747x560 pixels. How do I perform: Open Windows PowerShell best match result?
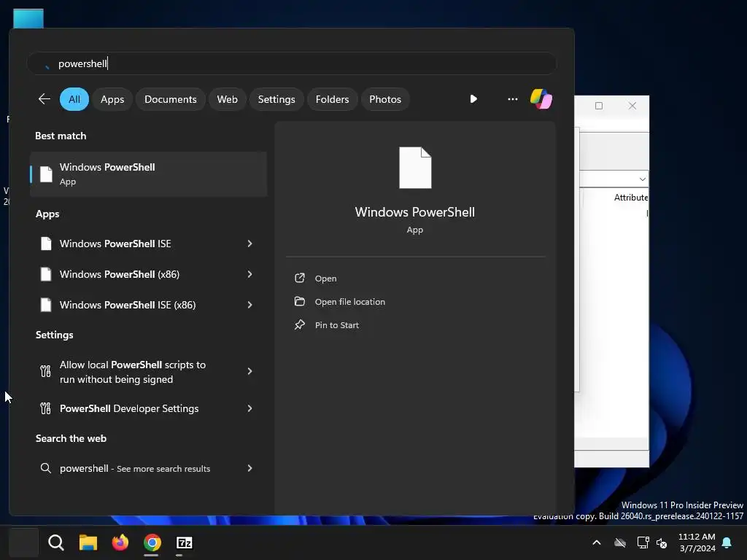point(148,174)
